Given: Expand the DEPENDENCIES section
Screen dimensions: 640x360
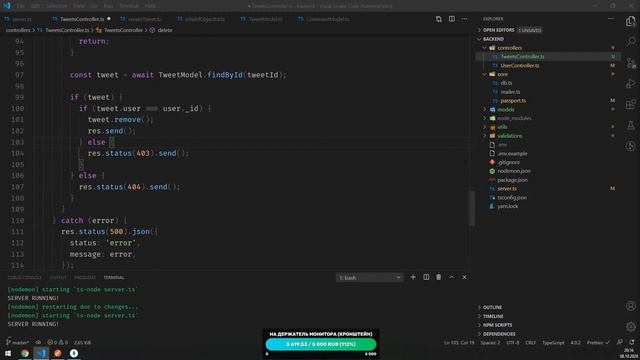Looking at the screenshot, I should 499,334.
